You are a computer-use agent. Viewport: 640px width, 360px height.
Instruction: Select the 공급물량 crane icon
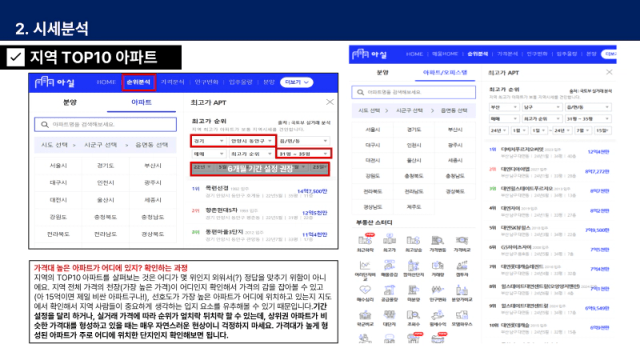389,293
